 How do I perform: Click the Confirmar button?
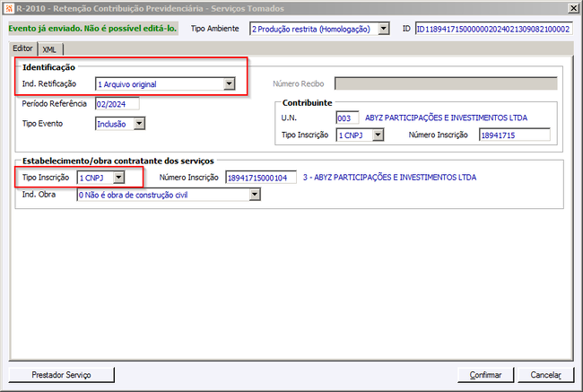point(485,375)
